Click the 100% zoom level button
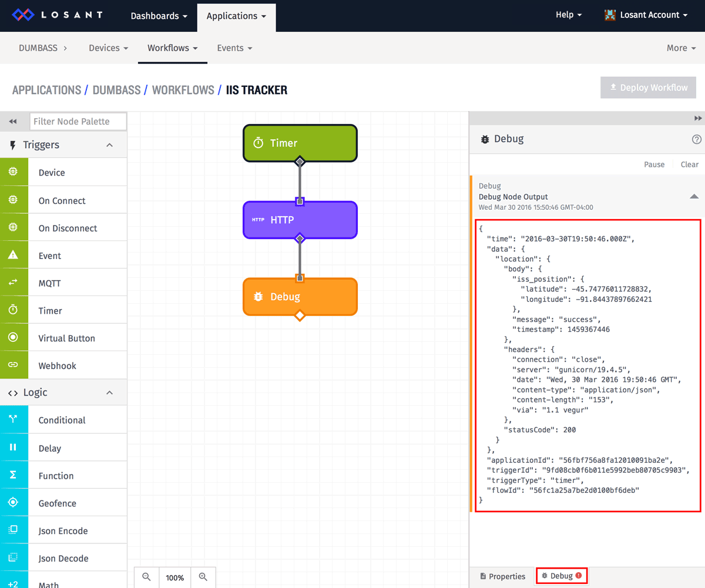Viewport: 705px width, 588px height. (x=175, y=577)
